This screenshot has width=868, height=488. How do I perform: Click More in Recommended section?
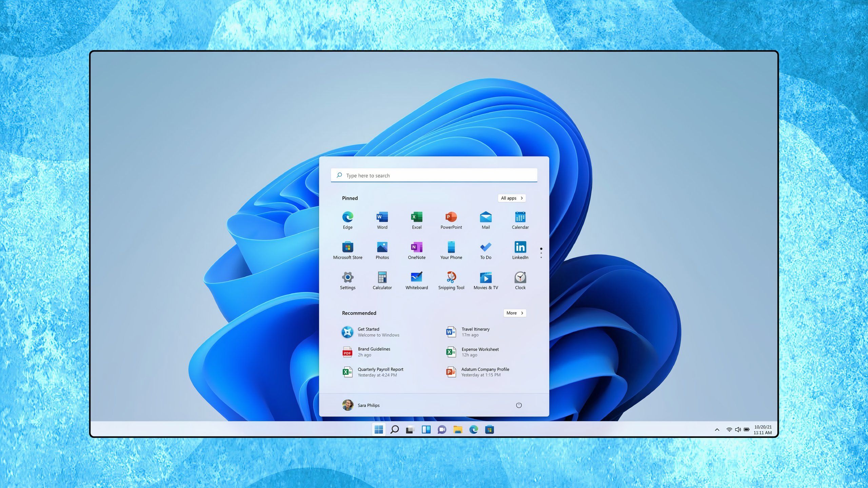click(x=514, y=312)
